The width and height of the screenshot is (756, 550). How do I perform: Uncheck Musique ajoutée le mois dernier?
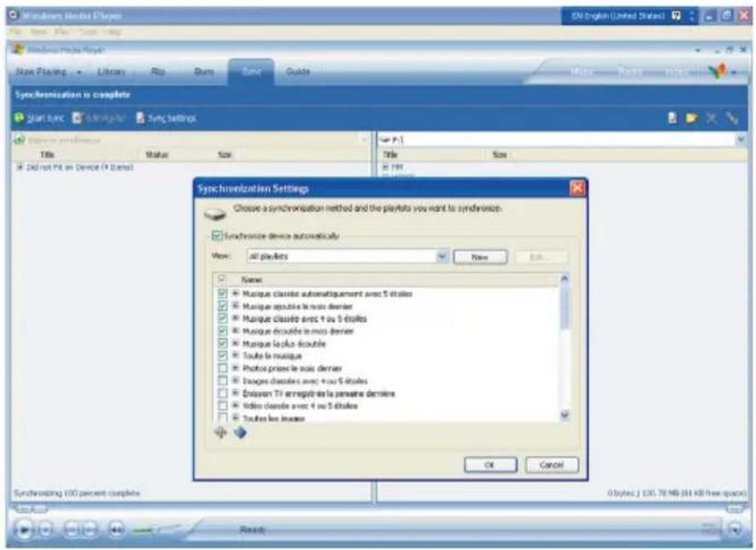[222, 306]
